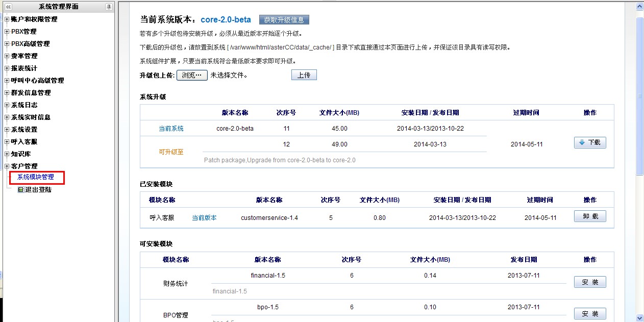The width and height of the screenshot is (644, 322).
Task: Open 系统模块管理 in the sidebar
Action: [x=36, y=177]
